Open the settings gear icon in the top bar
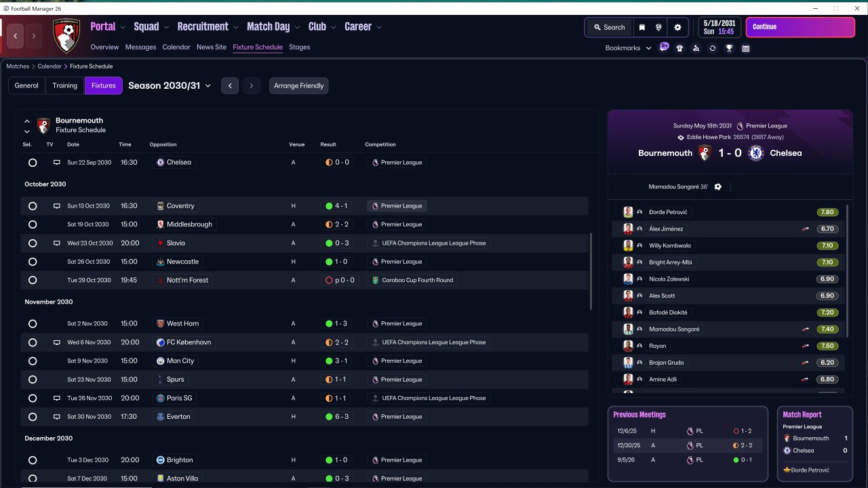The image size is (868, 488). [677, 27]
